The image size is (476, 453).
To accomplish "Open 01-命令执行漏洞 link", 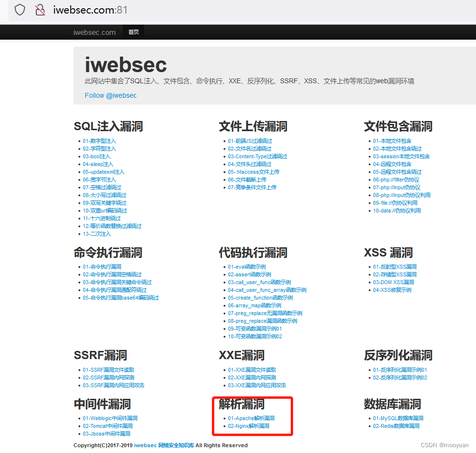I will point(102,267).
